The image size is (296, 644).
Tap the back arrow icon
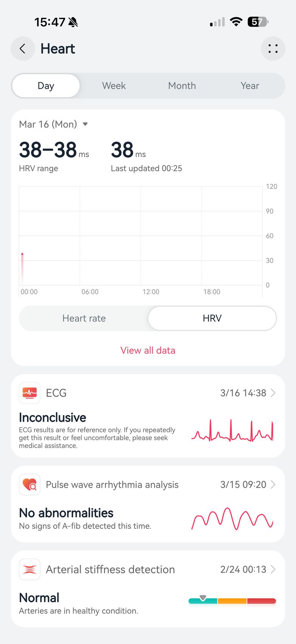(x=23, y=49)
